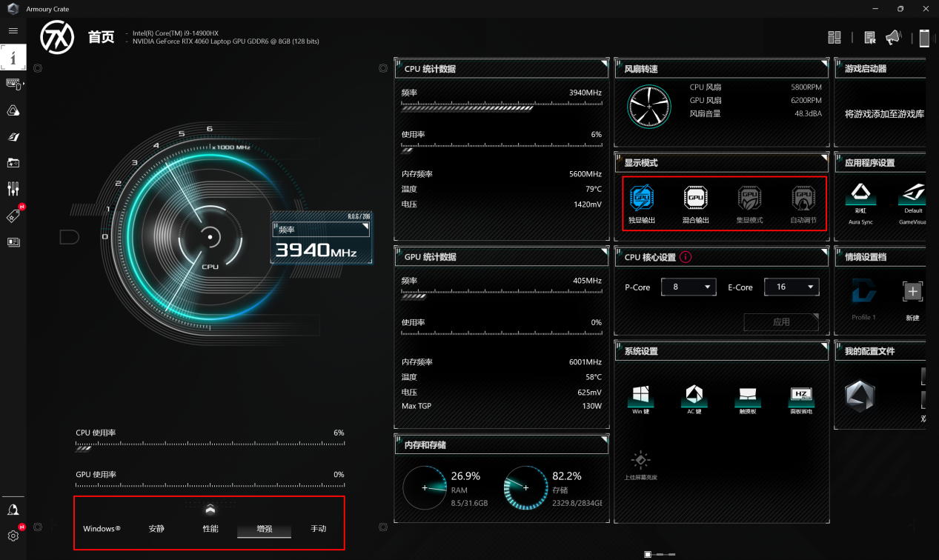Click the CPU 核心设置 info icon
The image size is (939, 560).
[686, 258]
